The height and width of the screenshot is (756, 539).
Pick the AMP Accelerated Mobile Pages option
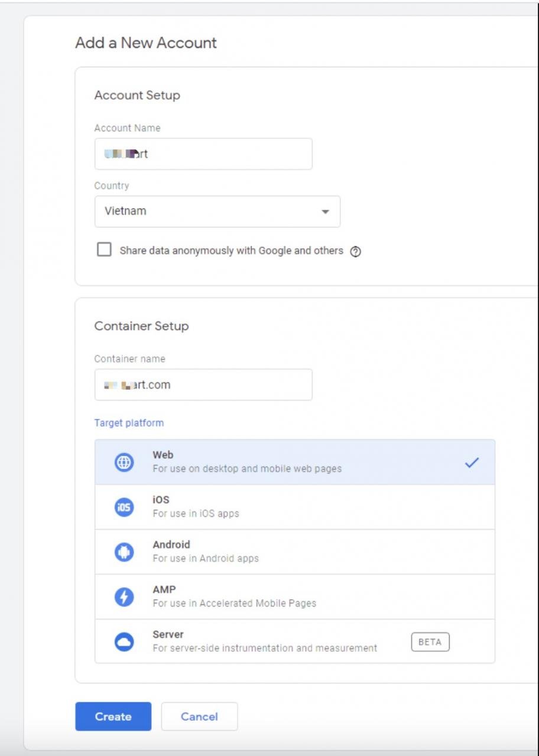294,597
